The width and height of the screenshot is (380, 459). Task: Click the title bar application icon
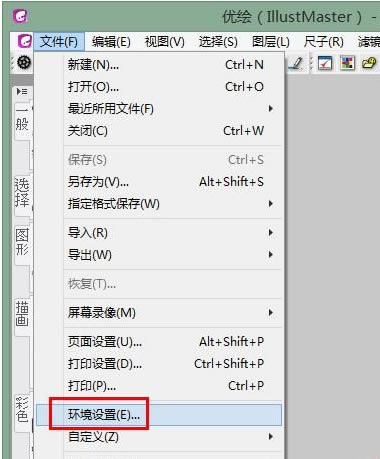pyautogui.click(x=20, y=16)
